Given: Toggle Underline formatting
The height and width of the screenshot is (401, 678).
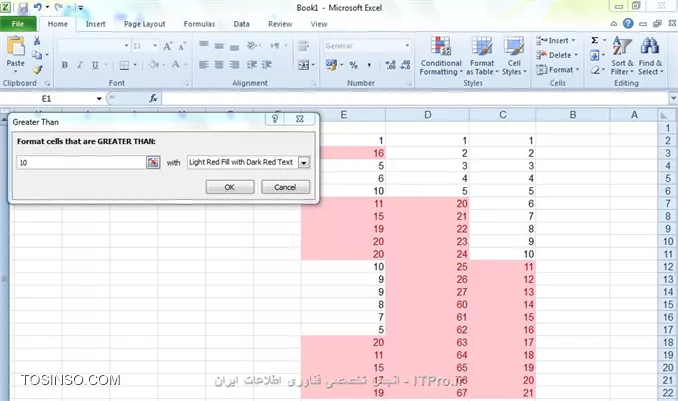Looking at the screenshot, I should (x=95, y=65).
